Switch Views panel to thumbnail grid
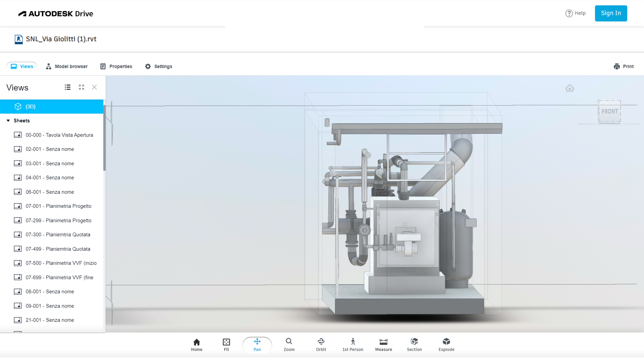Image resolution: width=644 pixels, height=362 pixels. [x=81, y=87]
